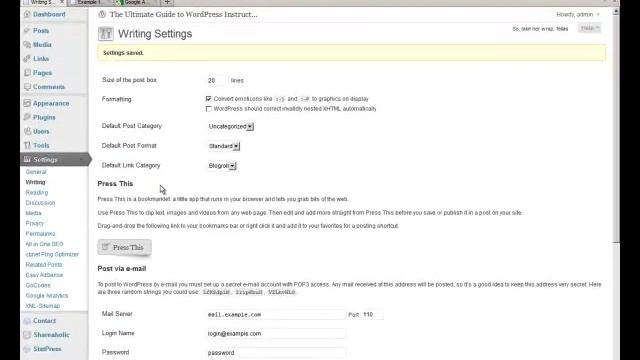Viewport: 640px width, 360px height.
Task: Open Easy AdSense settings link
Action: (44, 275)
